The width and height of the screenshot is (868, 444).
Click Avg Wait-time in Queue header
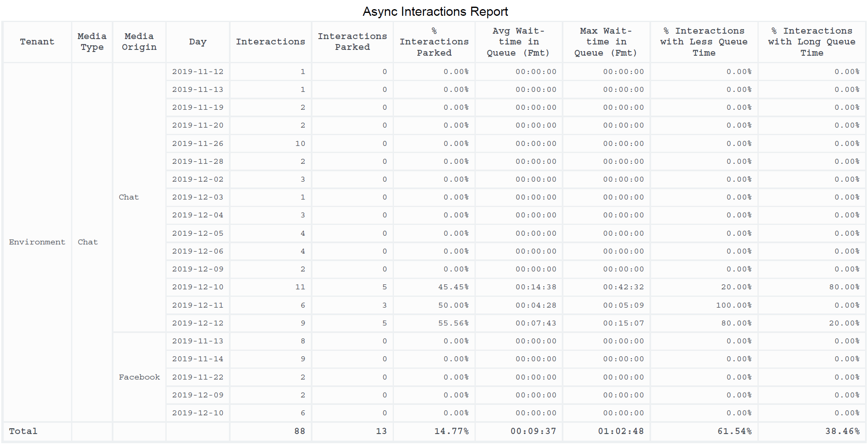519,42
